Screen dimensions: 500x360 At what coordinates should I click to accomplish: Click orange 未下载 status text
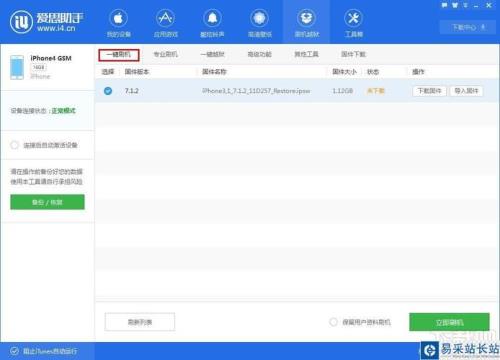376,91
